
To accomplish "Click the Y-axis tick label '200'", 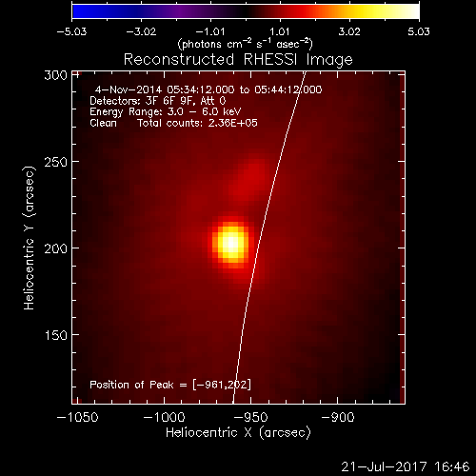I will [56, 248].
